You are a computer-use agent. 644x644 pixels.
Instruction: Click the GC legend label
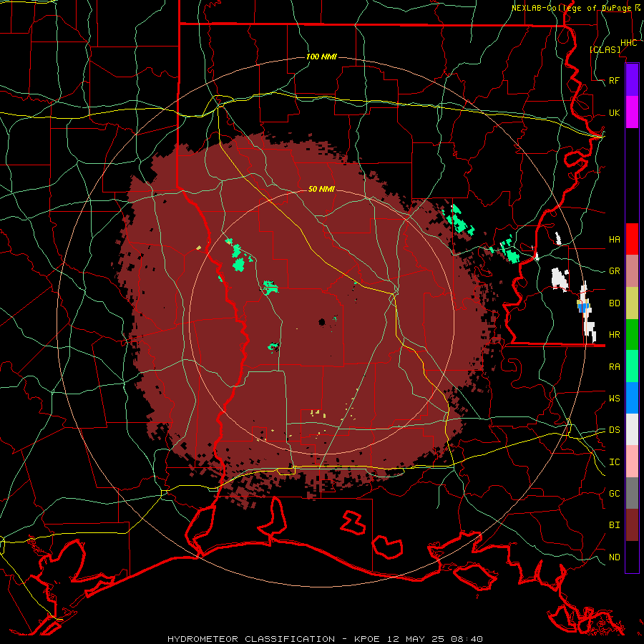[x=615, y=494]
